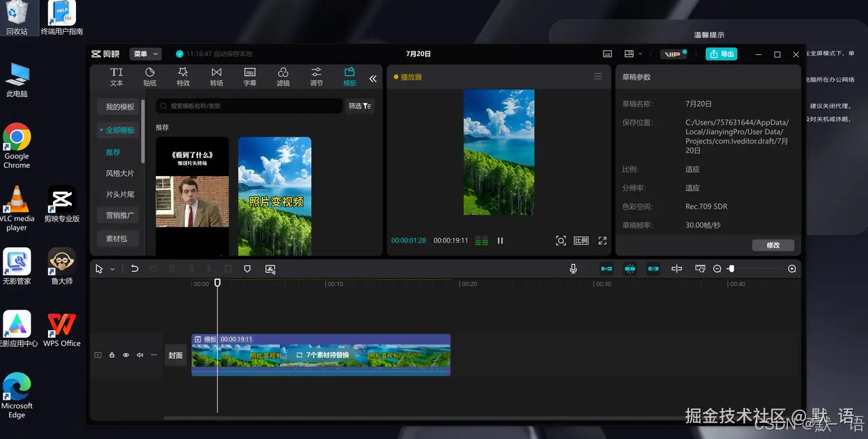The width and height of the screenshot is (868, 439).
Task: Open the 贴纸 stickers panel
Action: pos(150,77)
